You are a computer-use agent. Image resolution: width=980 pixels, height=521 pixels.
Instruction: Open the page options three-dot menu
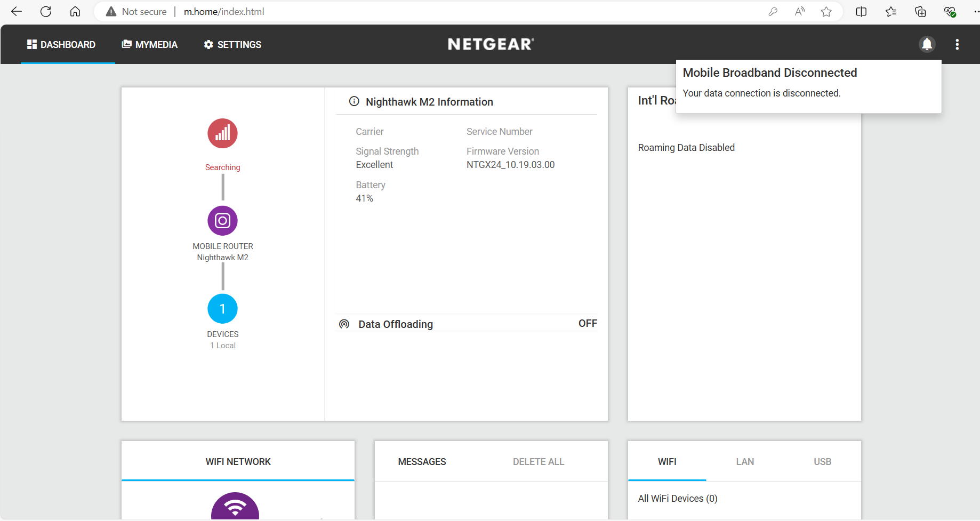tap(957, 44)
